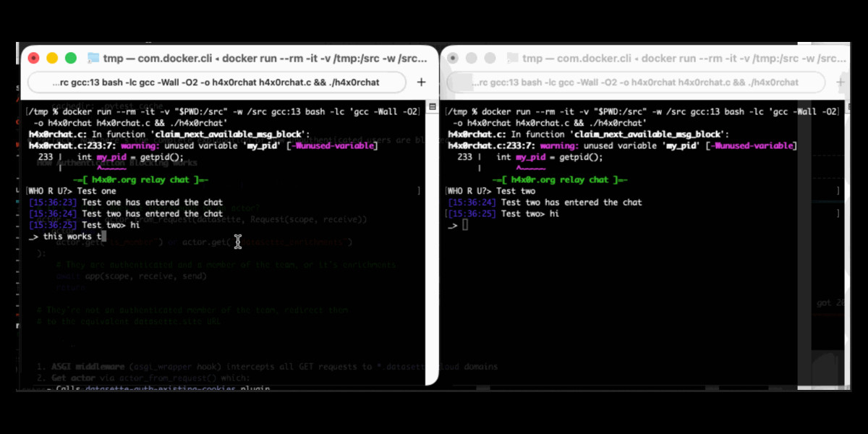The width and height of the screenshot is (868, 434).
Task: Click the green zoom icon on right terminal
Action: click(x=489, y=57)
